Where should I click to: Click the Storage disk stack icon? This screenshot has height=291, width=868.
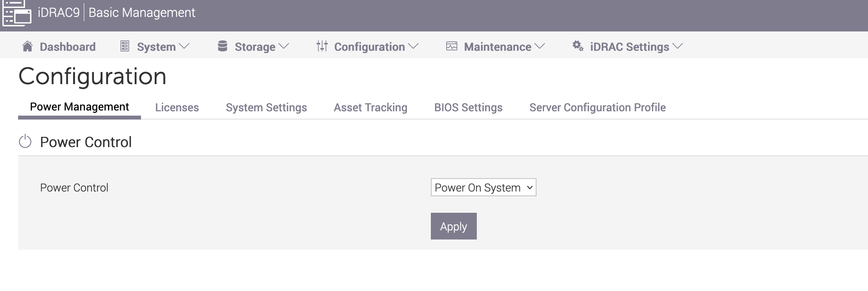pyautogui.click(x=222, y=46)
